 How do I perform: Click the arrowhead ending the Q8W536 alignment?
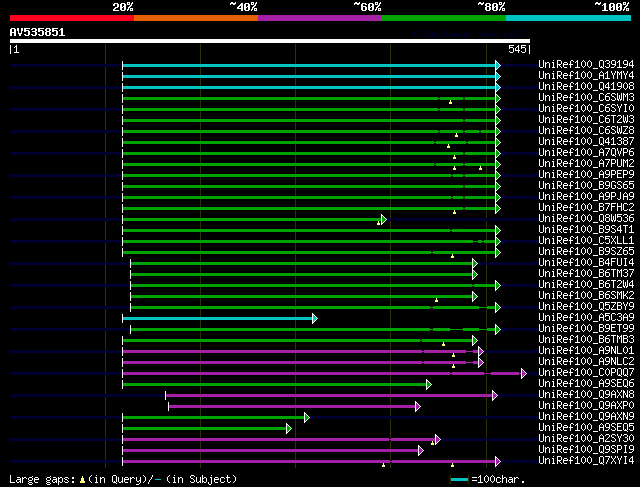(384, 220)
